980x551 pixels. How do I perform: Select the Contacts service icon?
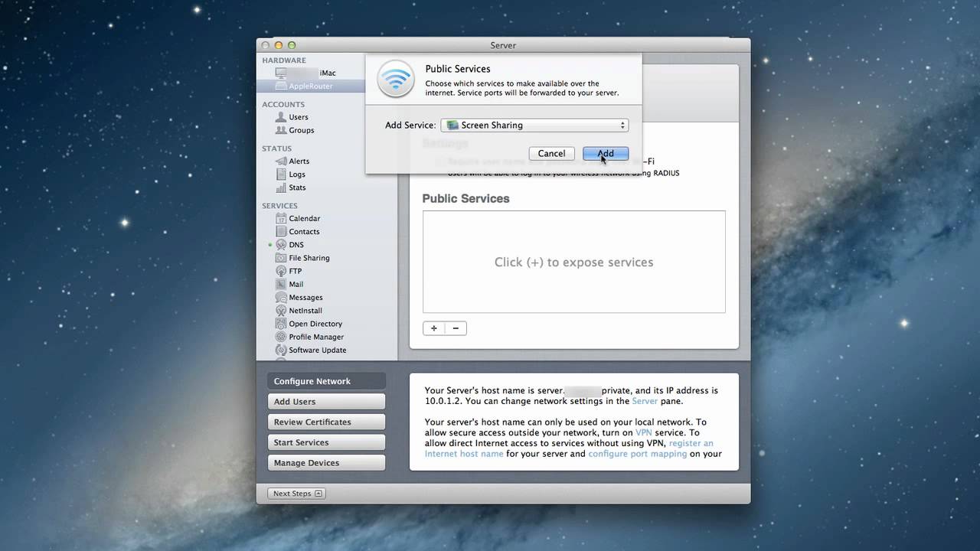coord(281,231)
